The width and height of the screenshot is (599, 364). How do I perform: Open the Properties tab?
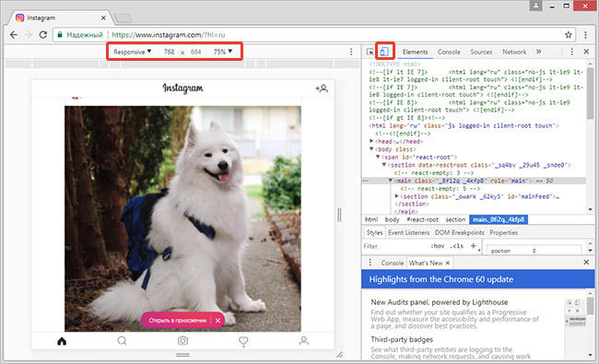tap(503, 232)
